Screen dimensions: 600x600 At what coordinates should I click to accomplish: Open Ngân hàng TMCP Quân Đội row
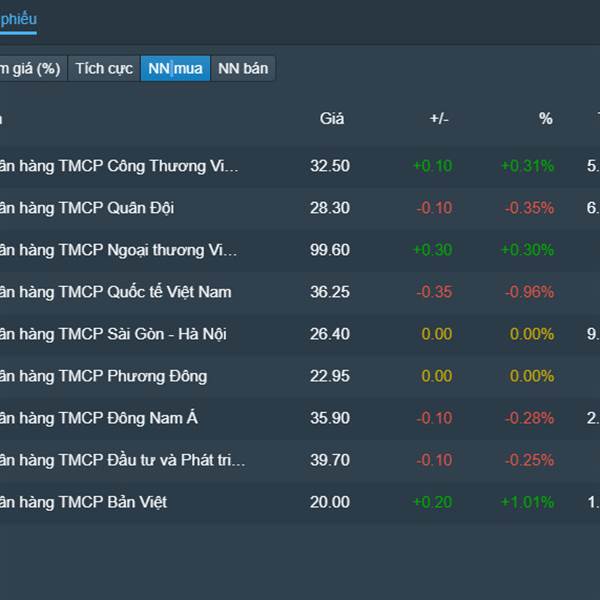coord(300,208)
